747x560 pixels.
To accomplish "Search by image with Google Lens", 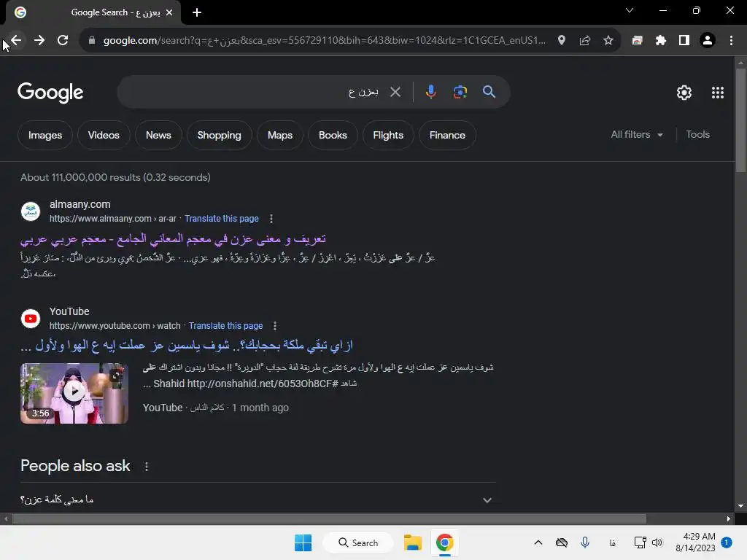I will [460, 92].
